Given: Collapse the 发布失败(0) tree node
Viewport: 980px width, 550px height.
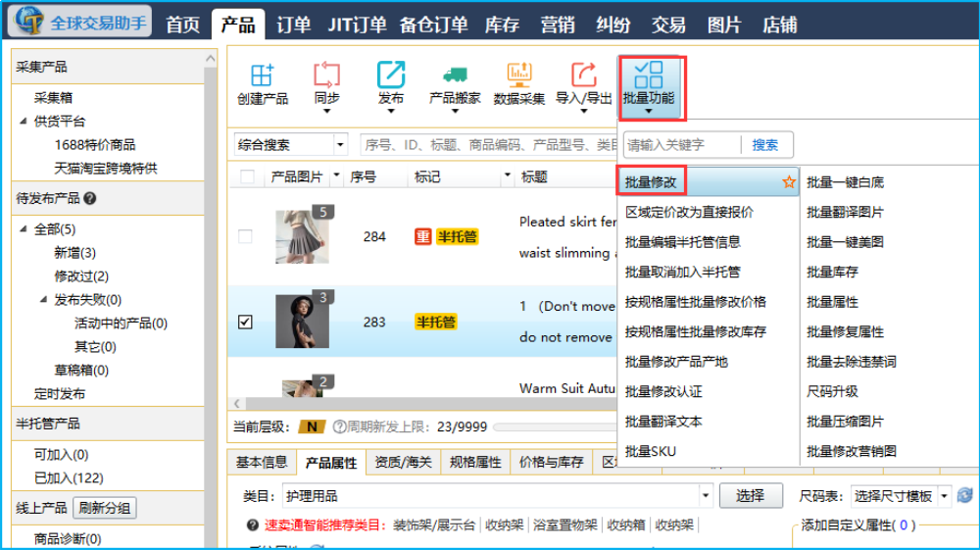Looking at the screenshot, I should point(43,299).
